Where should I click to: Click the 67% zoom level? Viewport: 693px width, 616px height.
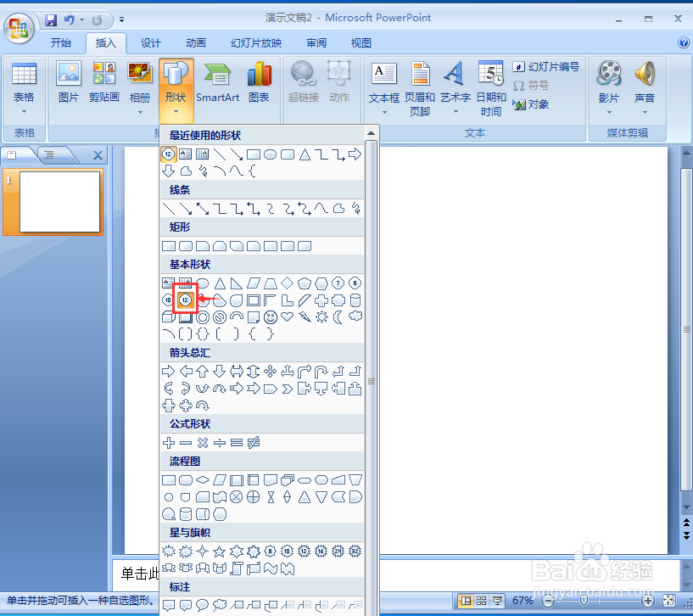[x=523, y=601]
